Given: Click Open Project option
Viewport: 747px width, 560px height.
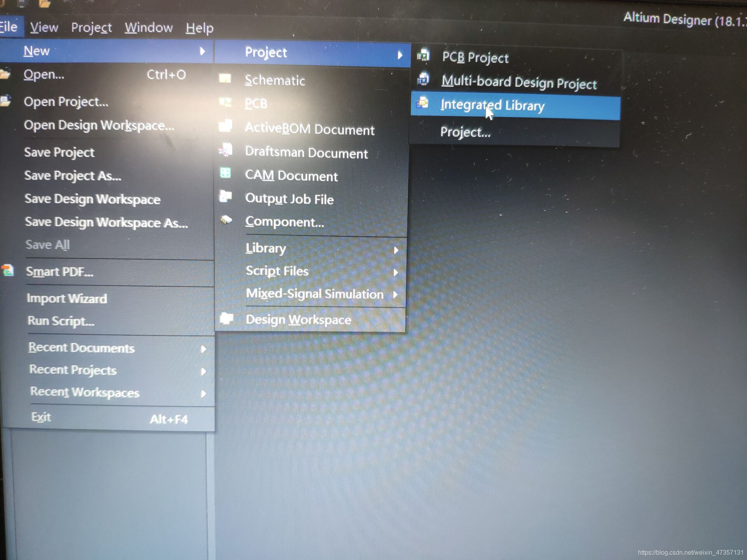Looking at the screenshot, I should point(64,101).
